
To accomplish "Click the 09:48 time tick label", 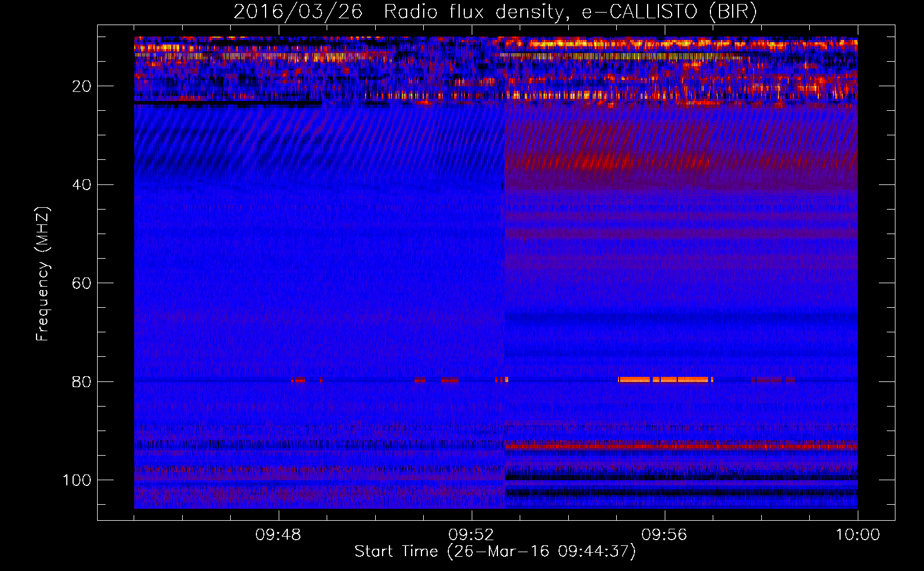I will coord(278,535).
